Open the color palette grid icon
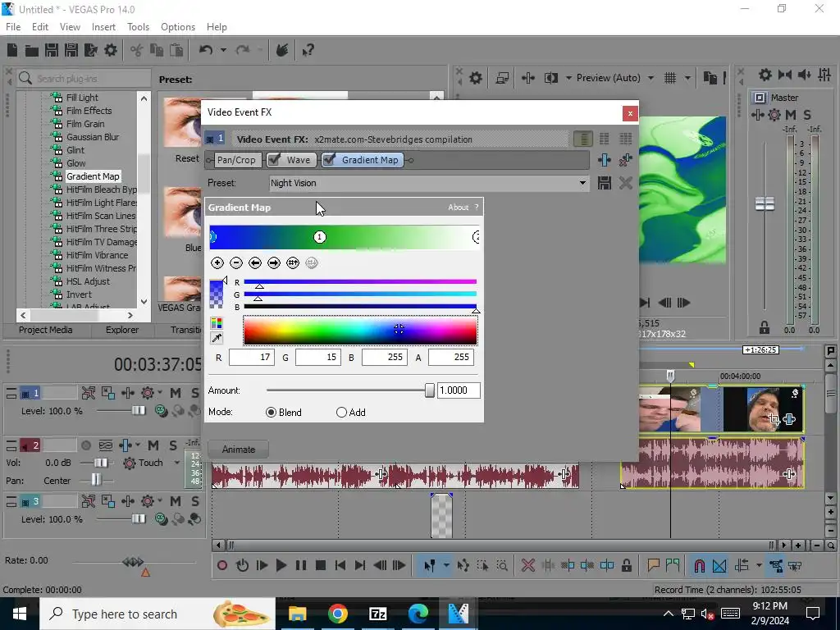 pos(217,323)
